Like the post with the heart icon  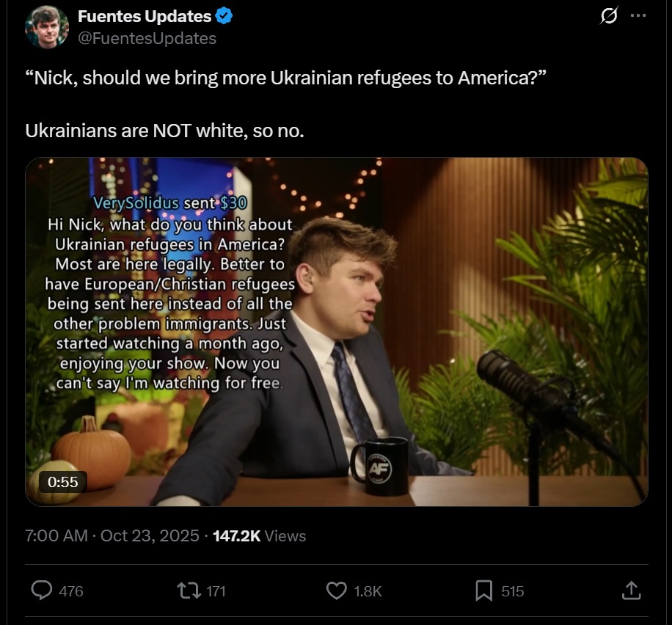click(337, 591)
